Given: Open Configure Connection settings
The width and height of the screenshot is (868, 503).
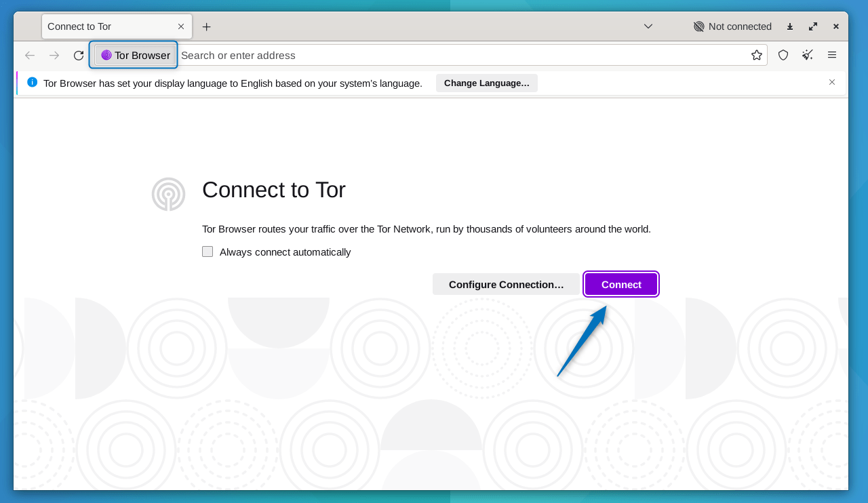Looking at the screenshot, I should [x=506, y=284].
